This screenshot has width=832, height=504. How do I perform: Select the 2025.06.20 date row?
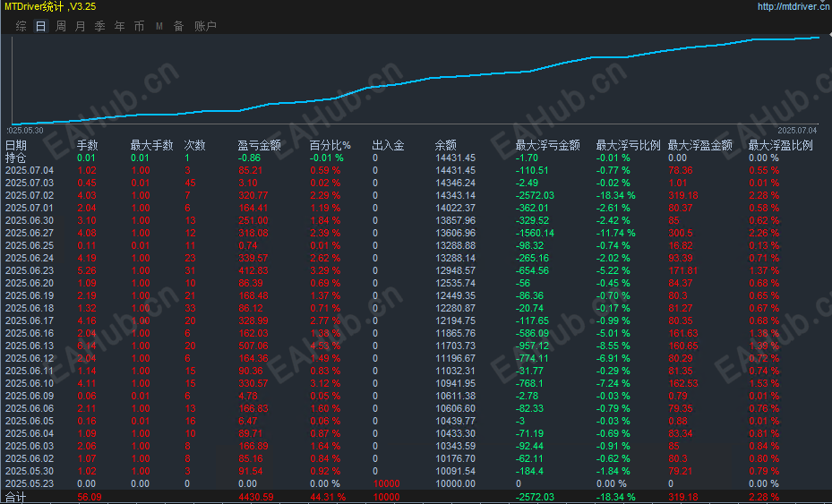tap(30, 283)
